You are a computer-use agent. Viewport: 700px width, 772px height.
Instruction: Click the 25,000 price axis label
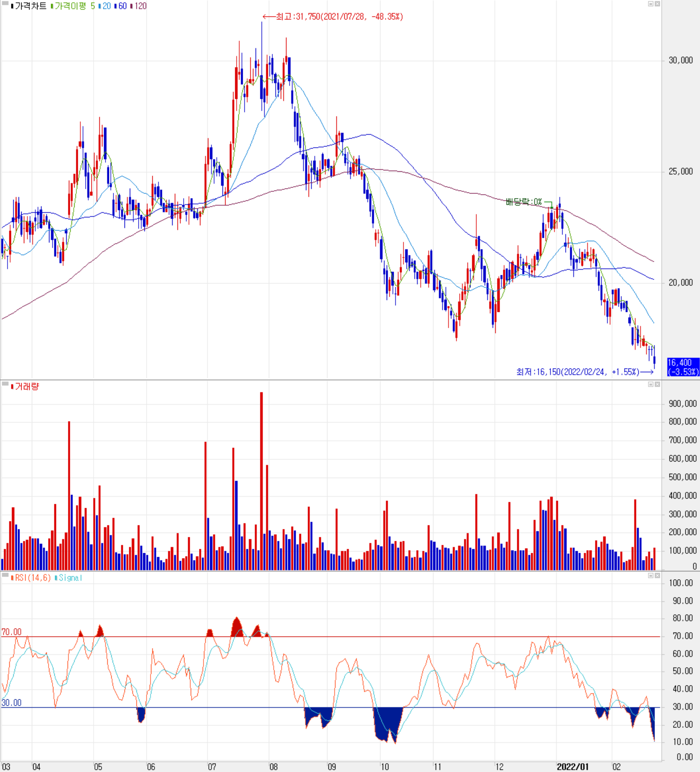click(x=681, y=172)
